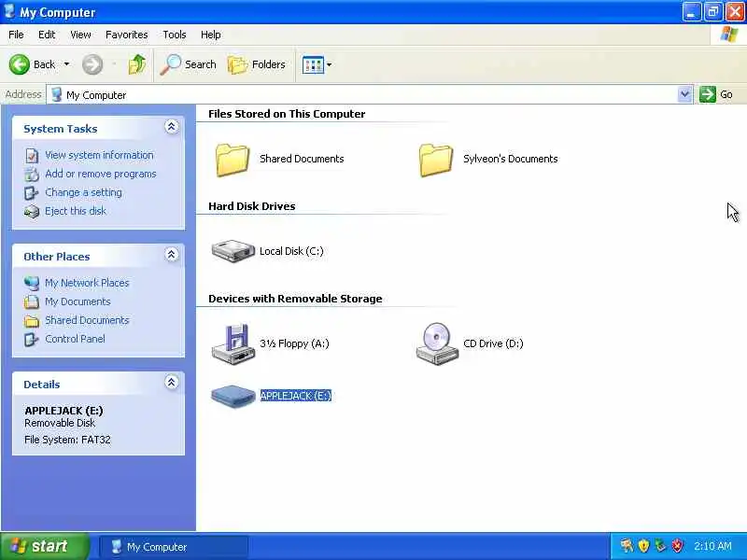Click the My Computer title bar icon
Viewport: 747px width, 560px height.
coord(9,11)
